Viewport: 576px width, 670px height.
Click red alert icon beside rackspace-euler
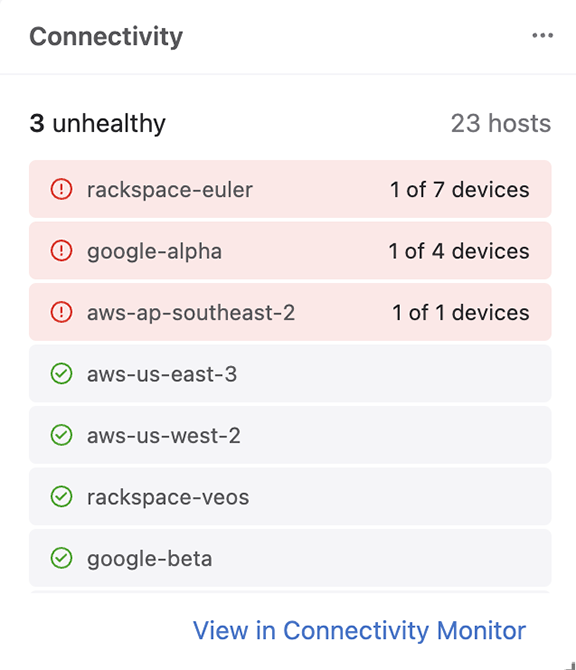click(62, 189)
